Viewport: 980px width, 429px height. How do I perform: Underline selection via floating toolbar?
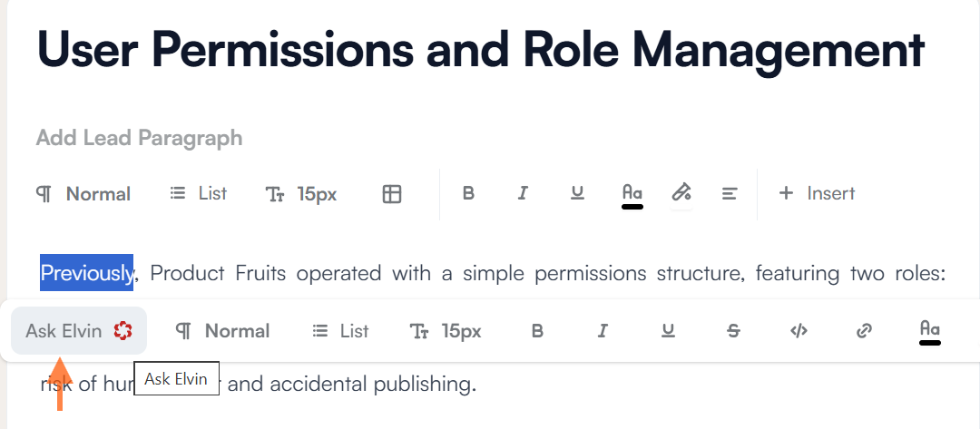click(668, 331)
